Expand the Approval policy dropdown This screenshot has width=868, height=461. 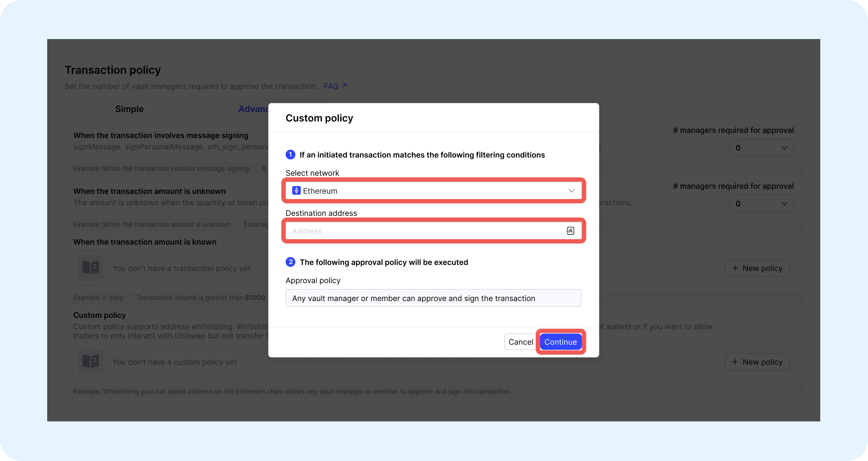[x=433, y=298]
